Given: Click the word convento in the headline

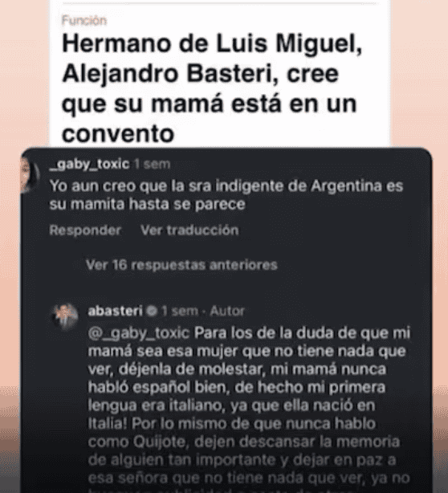Looking at the screenshot, I should click(118, 133).
